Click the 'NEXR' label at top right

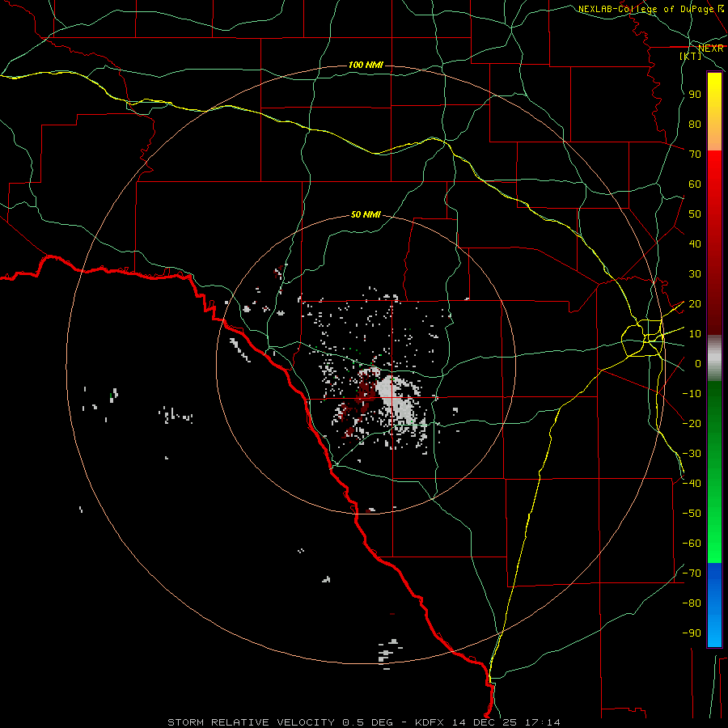click(710, 49)
